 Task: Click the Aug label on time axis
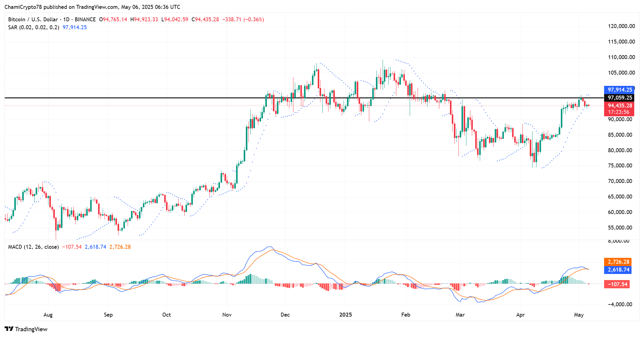pos(48,315)
